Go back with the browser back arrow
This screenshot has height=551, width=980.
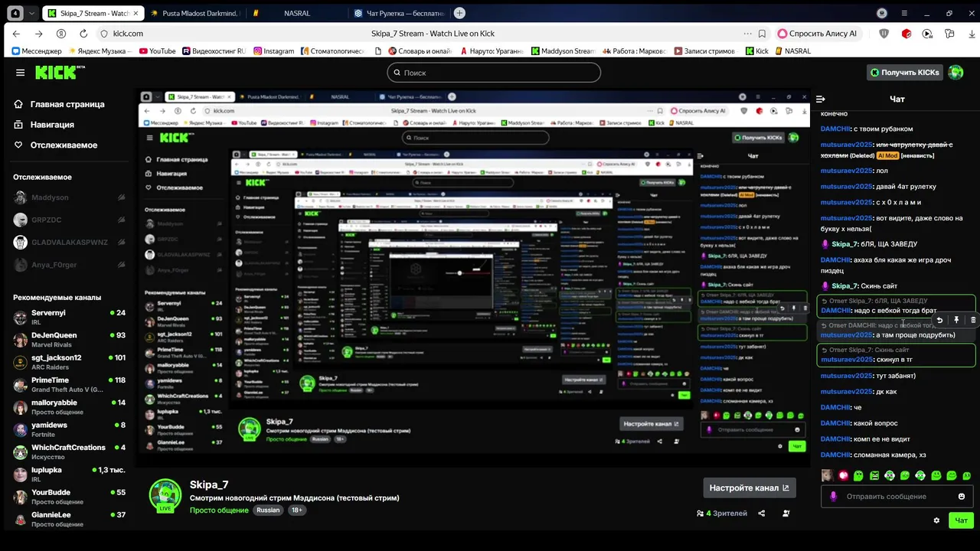[17, 34]
